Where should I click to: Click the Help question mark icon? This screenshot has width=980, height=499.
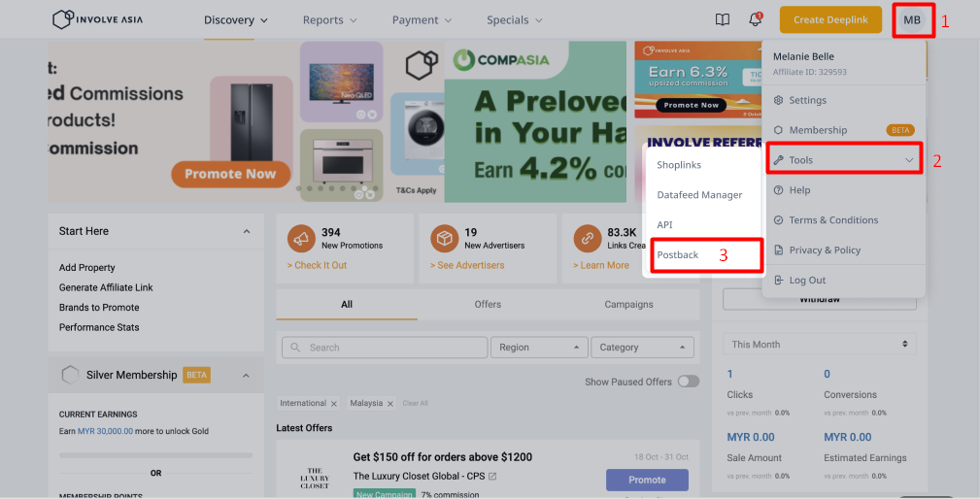[778, 190]
